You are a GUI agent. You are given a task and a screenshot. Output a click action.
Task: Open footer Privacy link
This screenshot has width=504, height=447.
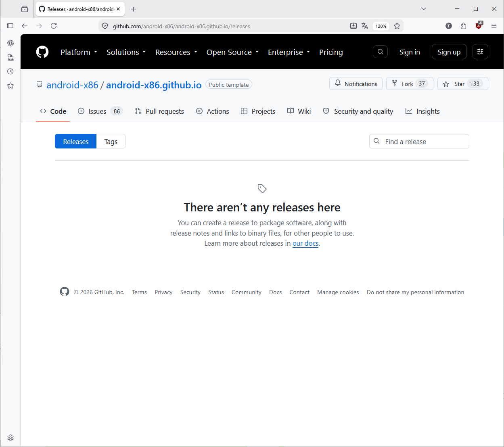pyautogui.click(x=163, y=292)
